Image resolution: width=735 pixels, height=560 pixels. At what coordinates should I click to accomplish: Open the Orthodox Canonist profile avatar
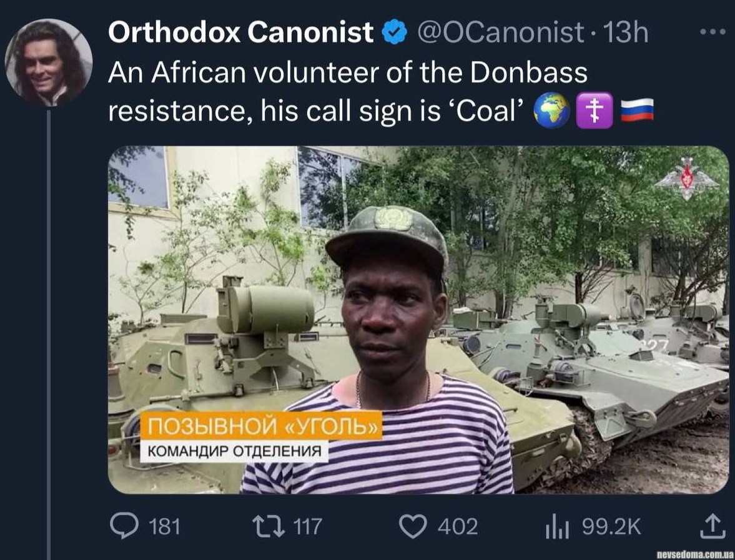click(x=48, y=62)
